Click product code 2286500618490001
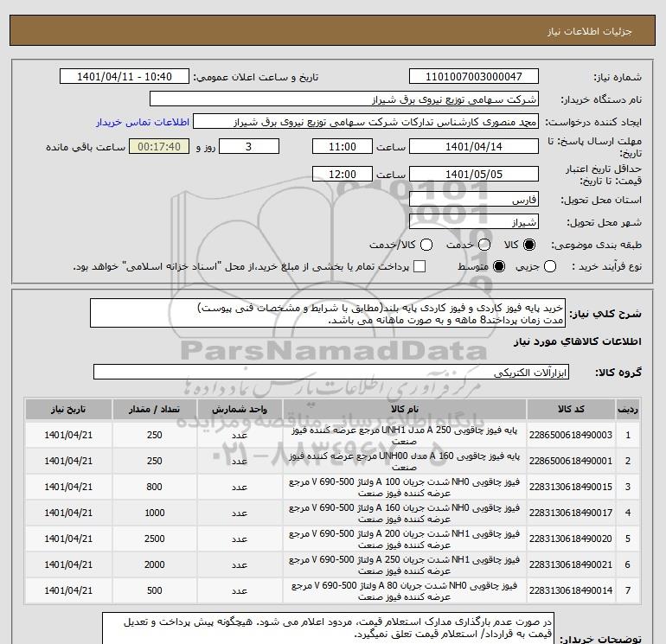This screenshot has height=644, width=666. pyautogui.click(x=571, y=461)
